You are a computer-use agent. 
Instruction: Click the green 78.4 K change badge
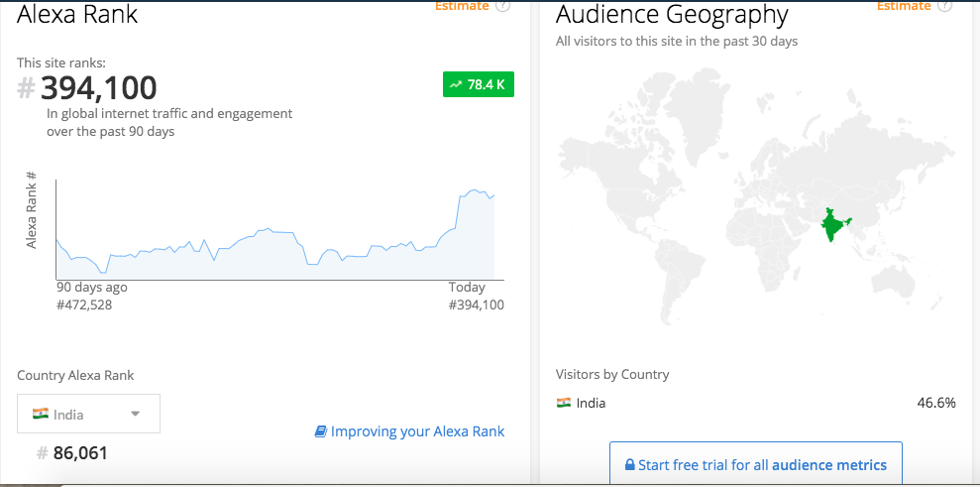point(479,84)
